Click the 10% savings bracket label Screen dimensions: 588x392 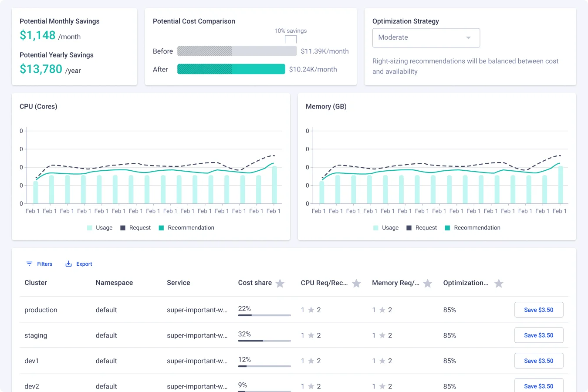coord(291,31)
